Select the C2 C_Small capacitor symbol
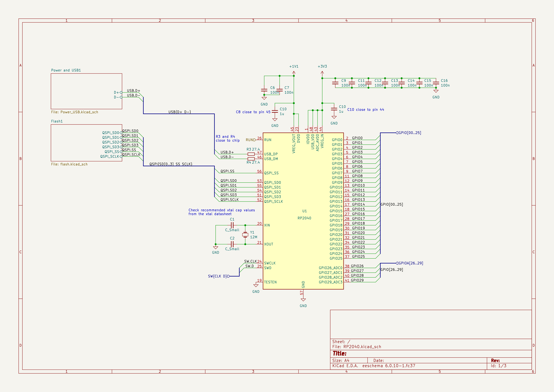 232,244
